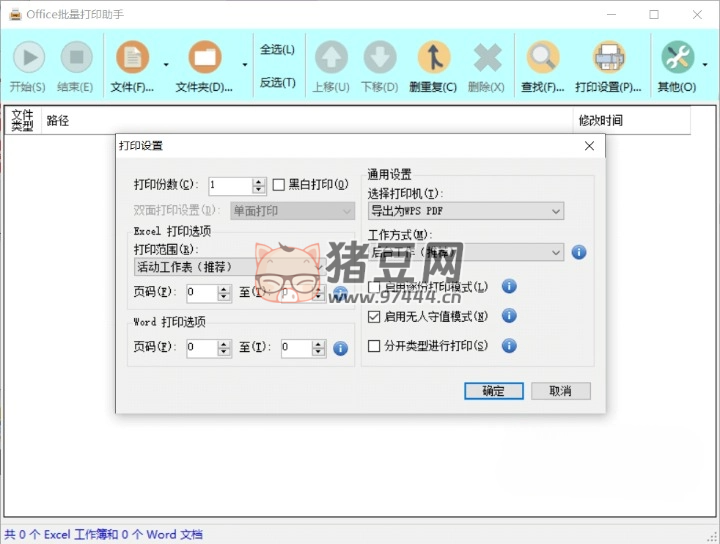Click info icon beside 工作方式 dropdown

tap(579, 252)
